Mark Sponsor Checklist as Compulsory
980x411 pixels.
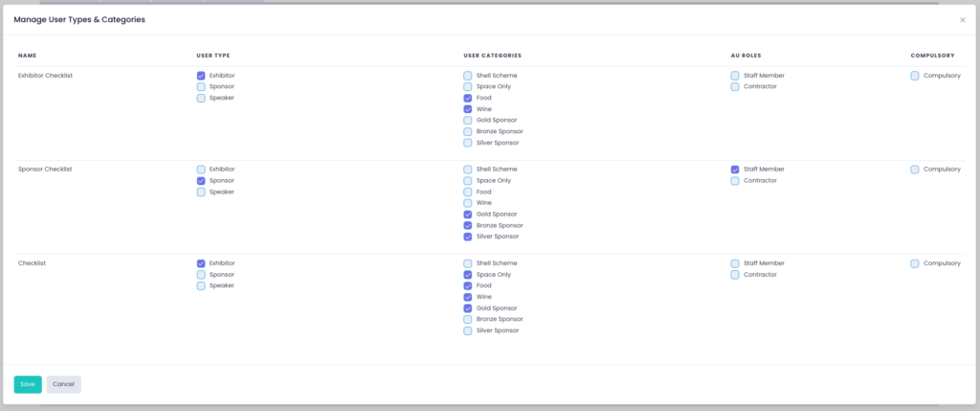point(915,170)
